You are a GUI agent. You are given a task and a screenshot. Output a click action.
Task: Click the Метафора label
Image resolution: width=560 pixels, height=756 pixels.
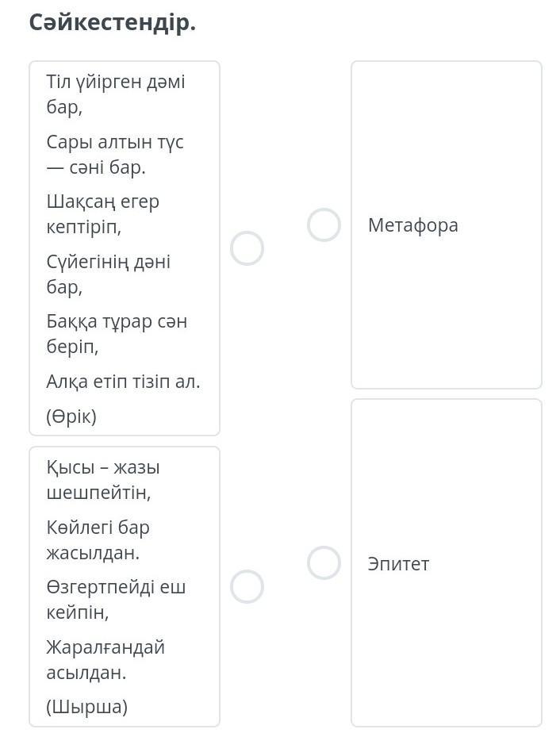coord(413,225)
